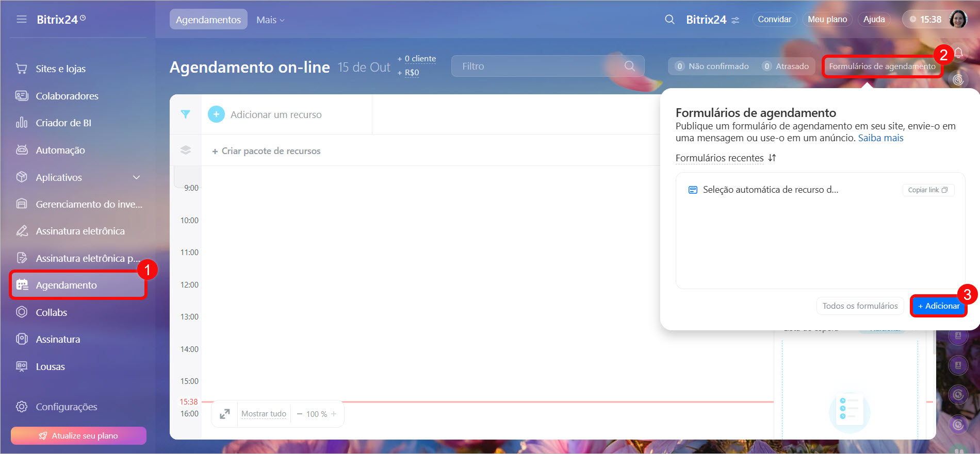
Task: Increase zoom with plus next to 100%
Action: [x=334, y=414]
